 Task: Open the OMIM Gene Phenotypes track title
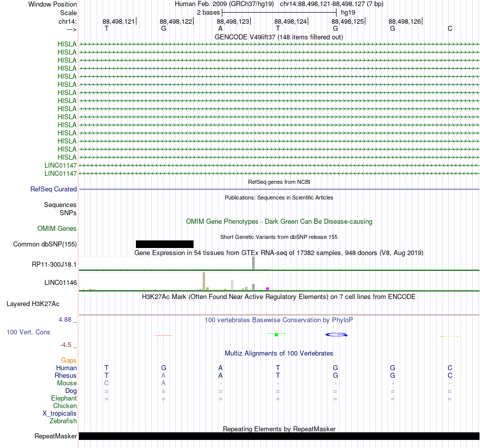[279, 222]
